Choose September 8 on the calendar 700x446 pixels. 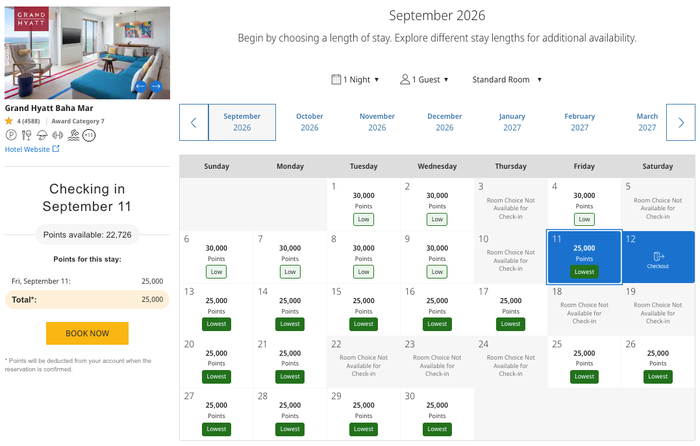click(x=363, y=257)
